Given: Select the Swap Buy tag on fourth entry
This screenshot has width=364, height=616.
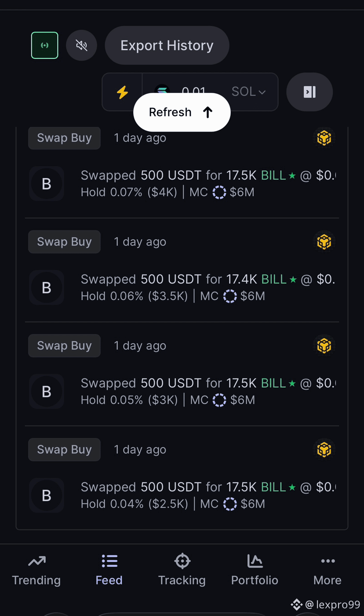Looking at the screenshot, I should pos(64,449).
